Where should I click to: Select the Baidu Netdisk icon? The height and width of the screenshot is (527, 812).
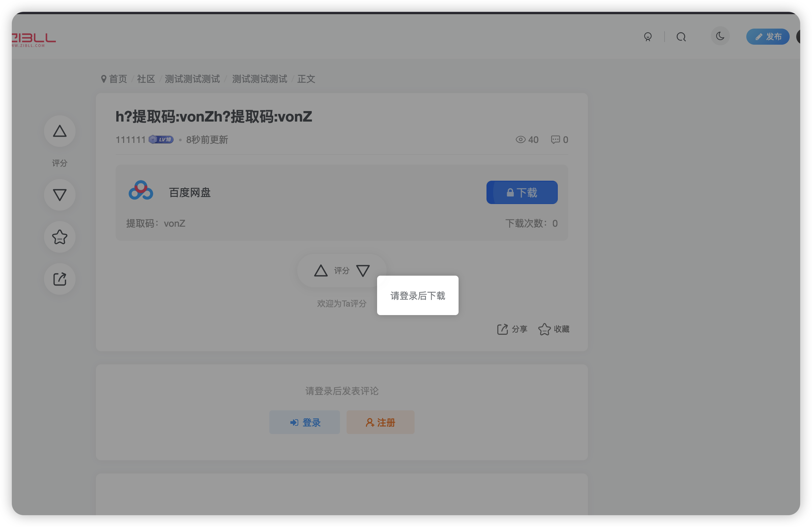[x=140, y=191]
